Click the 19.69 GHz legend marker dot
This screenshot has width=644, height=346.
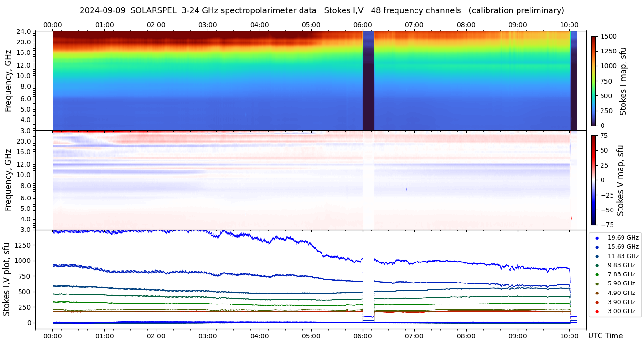[597, 238]
